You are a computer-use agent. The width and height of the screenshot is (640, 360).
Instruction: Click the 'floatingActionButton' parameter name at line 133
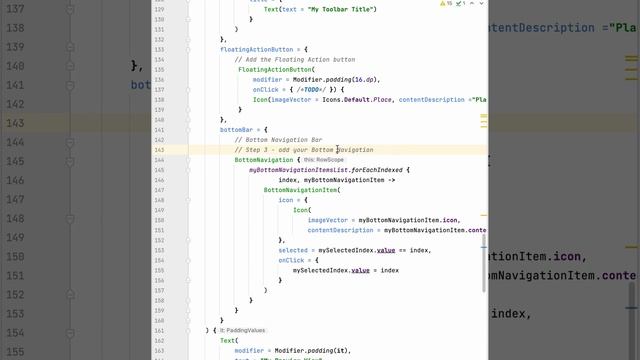(x=256, y=50)
